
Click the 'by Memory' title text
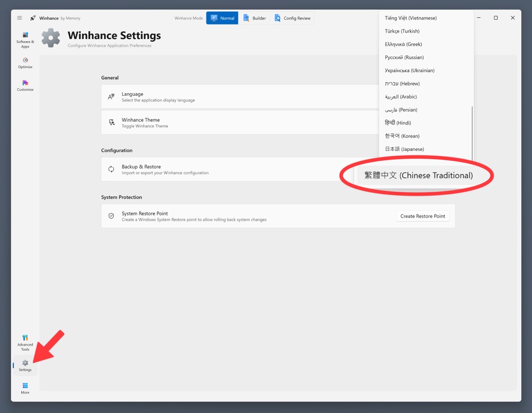click(x=71, y=18)
